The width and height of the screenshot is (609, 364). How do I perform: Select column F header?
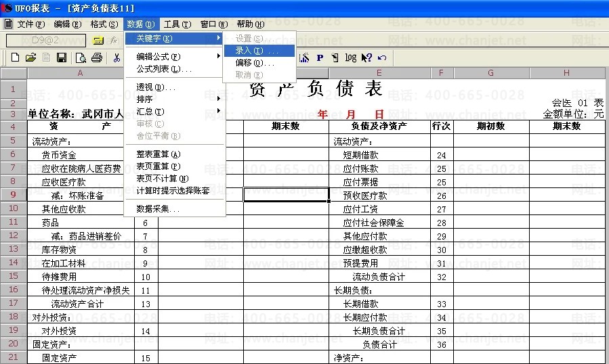(x=442, y=73)
